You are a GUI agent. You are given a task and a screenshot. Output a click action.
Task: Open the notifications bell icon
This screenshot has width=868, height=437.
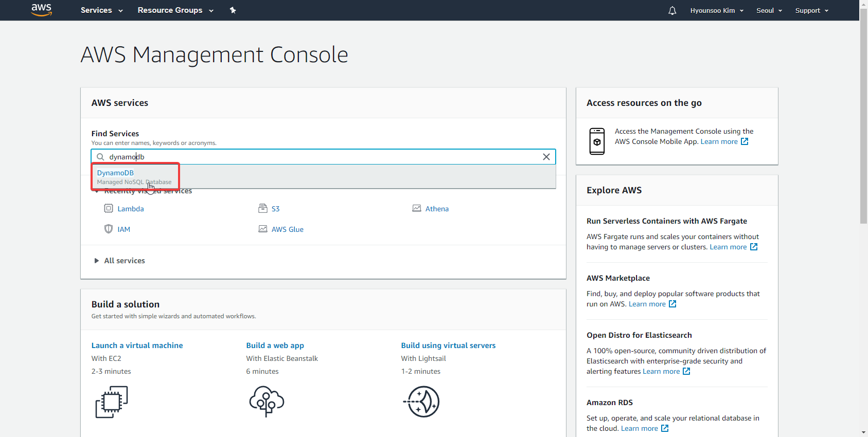point(672,10)
